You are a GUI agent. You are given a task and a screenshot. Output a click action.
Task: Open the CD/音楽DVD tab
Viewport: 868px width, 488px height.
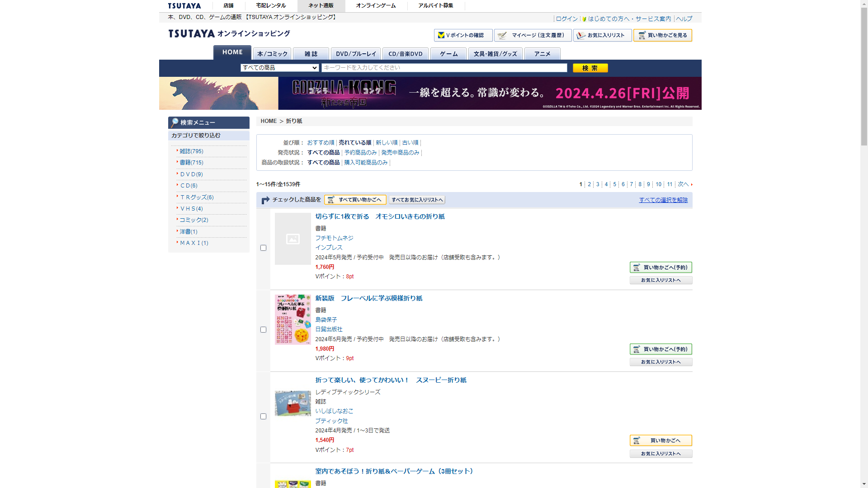click(406, 54)
